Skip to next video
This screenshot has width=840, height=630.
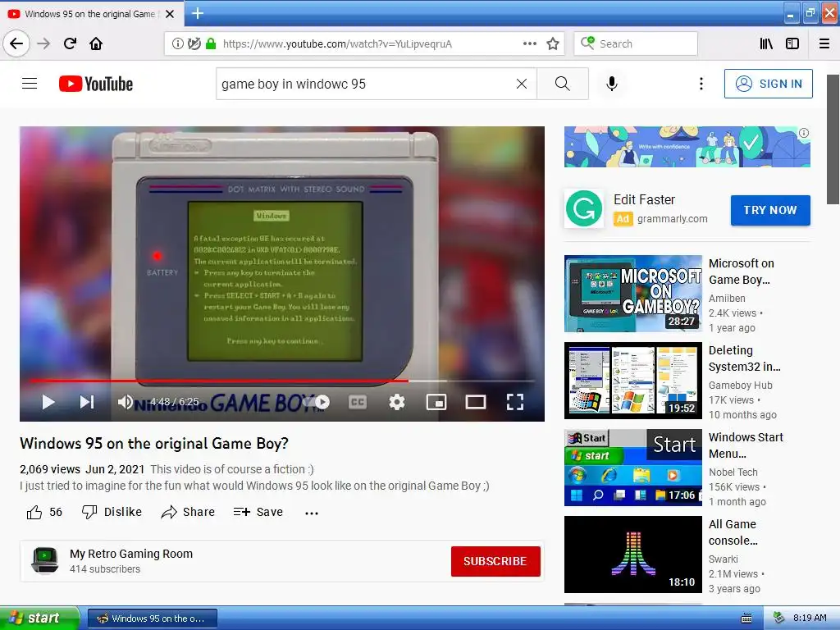tap(87, 402)
